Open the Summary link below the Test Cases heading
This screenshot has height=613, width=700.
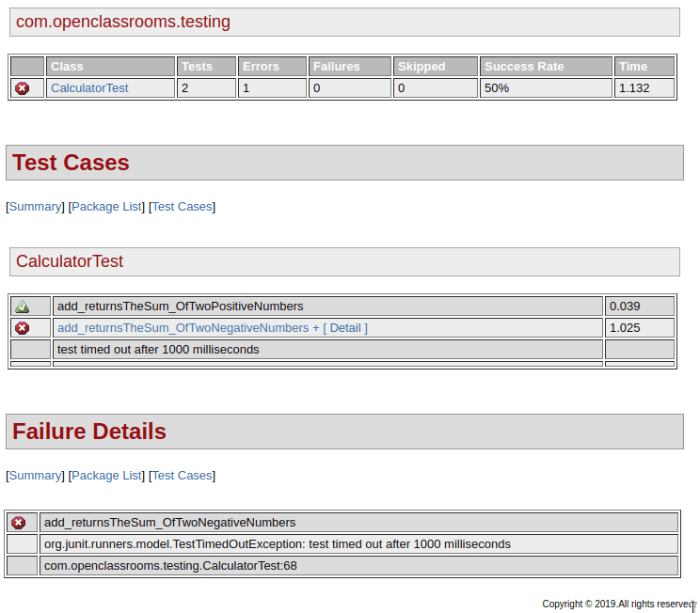point(35,207)
